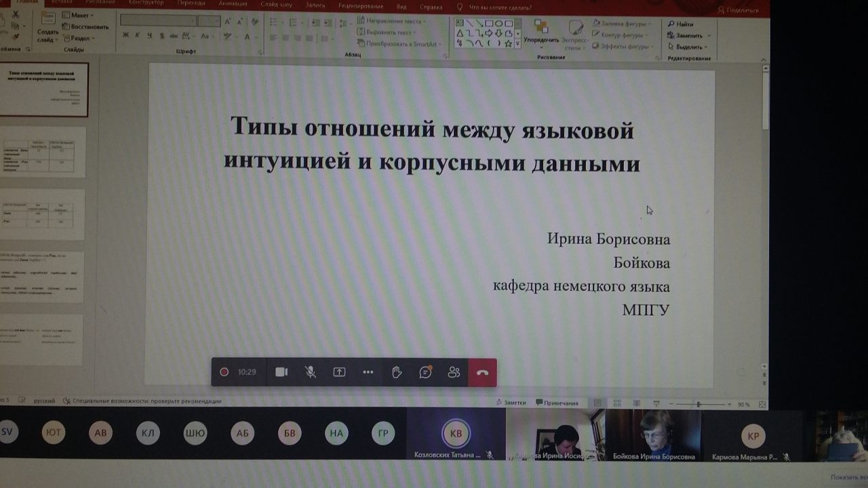868x488 pixels.
Task: Raise your hand in the meeting
Action: click(x=397, y=372)
